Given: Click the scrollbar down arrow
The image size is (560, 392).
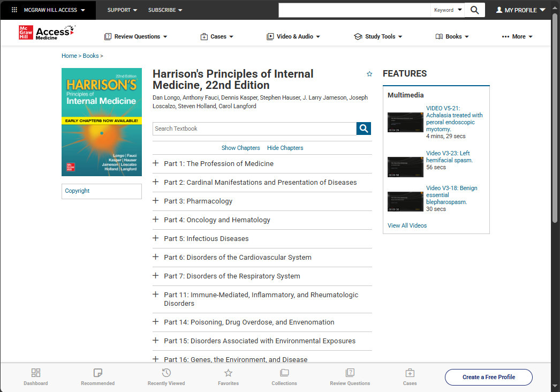Looking at the screenshot, I should [555, 386].
